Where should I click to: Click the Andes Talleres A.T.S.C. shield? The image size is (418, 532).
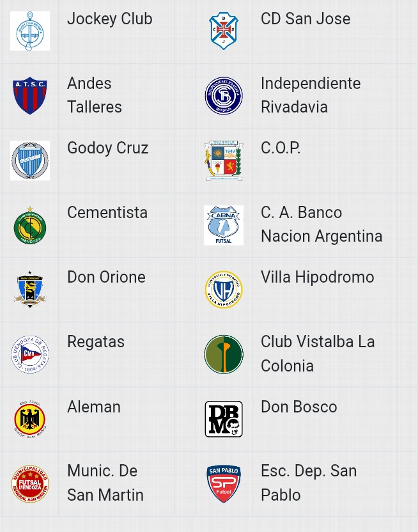(x=30, y=96)
